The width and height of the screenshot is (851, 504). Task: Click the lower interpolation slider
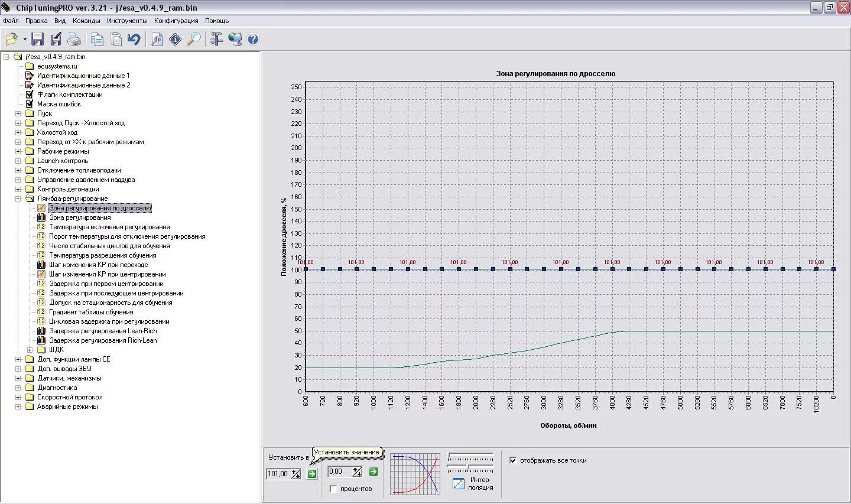(x=470, y=468)
